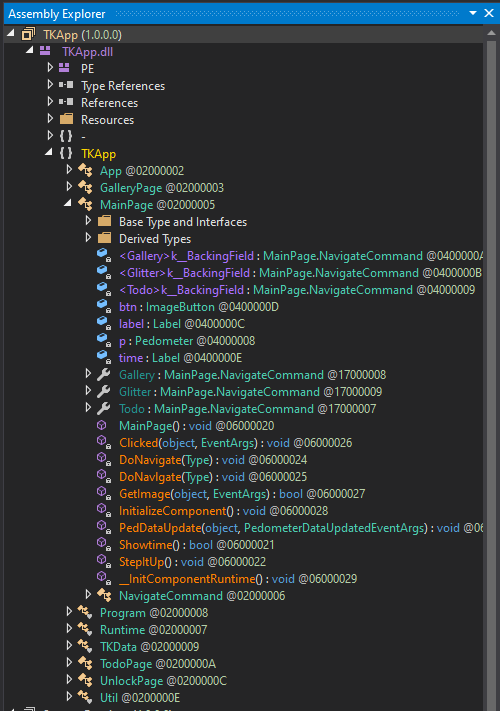Select the Type References node label
The image size is (500, 711).
[123, 86]
